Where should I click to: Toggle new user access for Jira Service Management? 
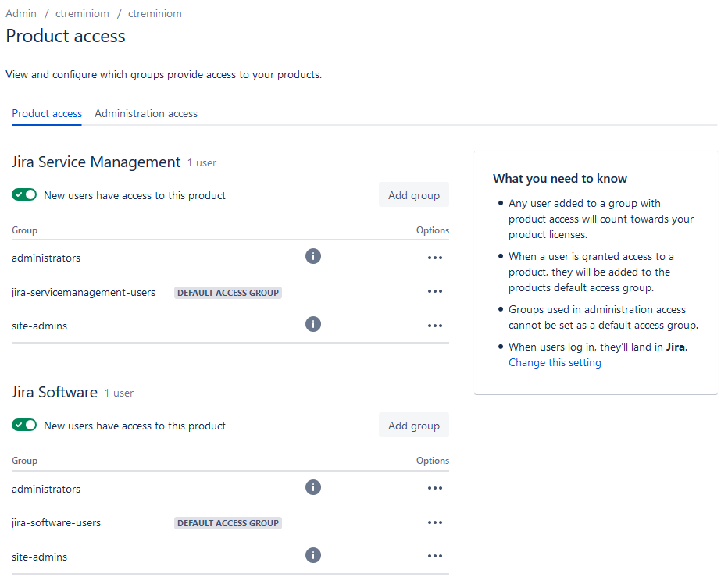(x=24, y=195)
